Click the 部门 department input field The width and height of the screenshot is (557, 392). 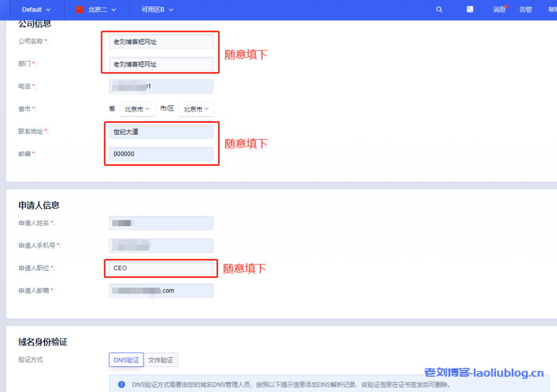coord(161,64)
